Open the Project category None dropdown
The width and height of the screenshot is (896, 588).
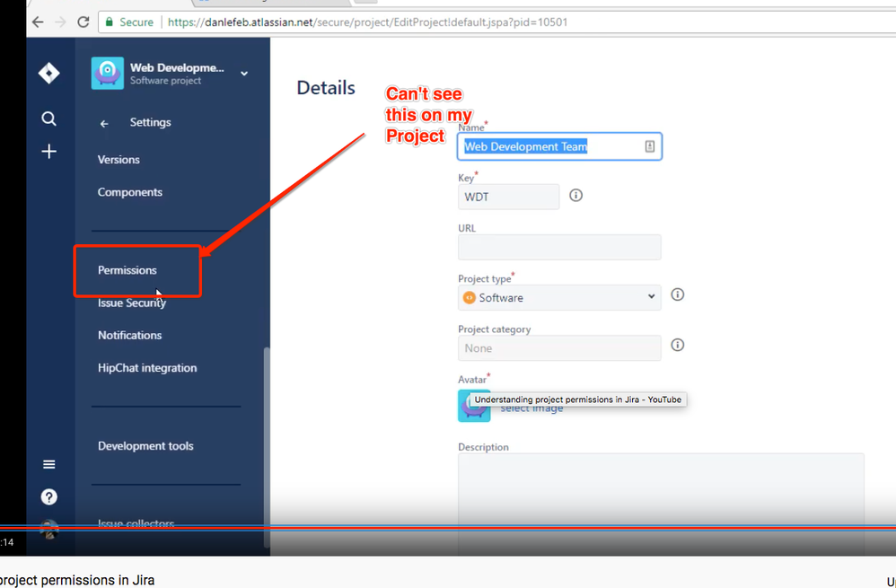tap(559, 348)
